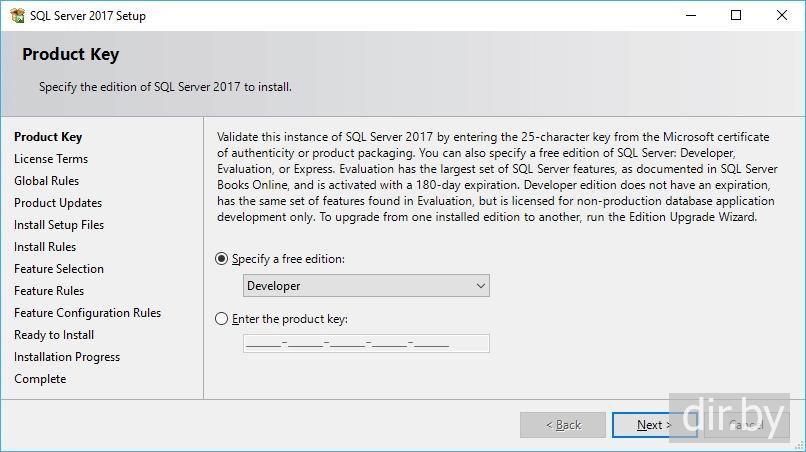Minimize the SQL Server Setup window
This screenshot has height=452, width=806.
[691, 15]
